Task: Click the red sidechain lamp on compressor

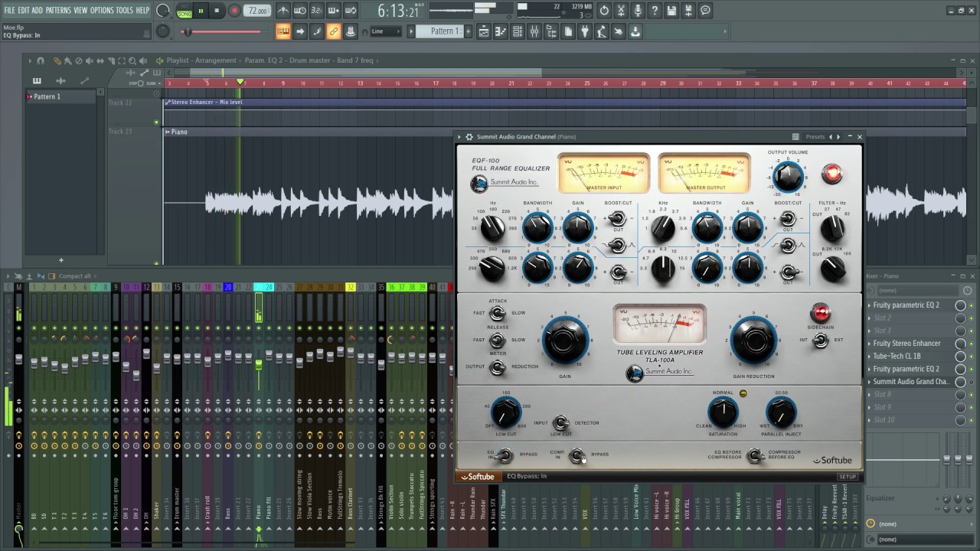Action: coord(820,312)
